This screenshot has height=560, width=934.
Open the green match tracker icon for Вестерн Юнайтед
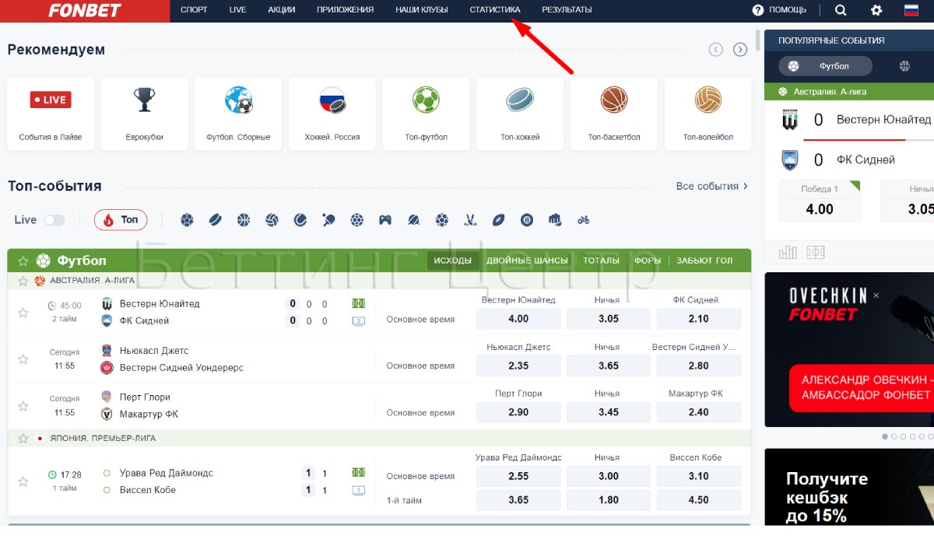359,303
